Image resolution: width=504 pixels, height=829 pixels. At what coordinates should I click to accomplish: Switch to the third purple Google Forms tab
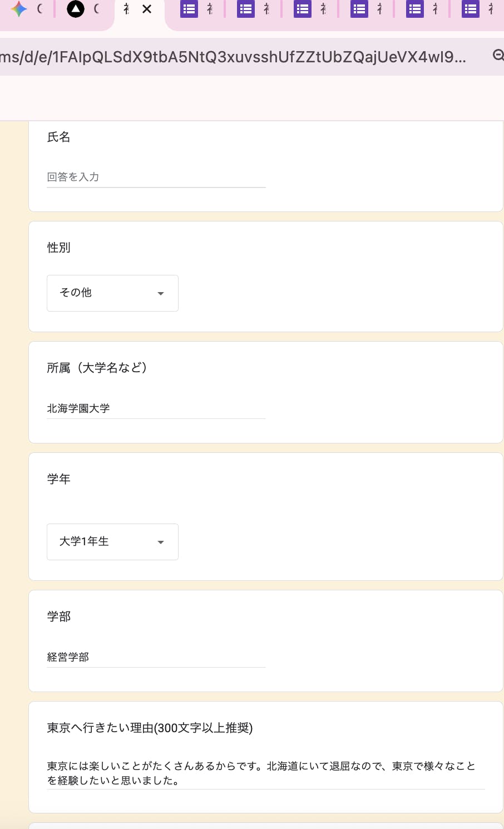coord(303,9)
